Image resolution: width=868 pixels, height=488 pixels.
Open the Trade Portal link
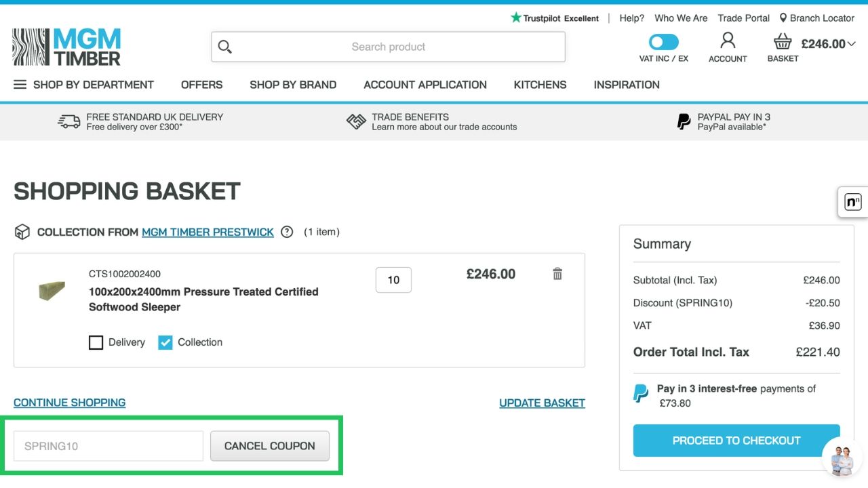click(744, 18)
